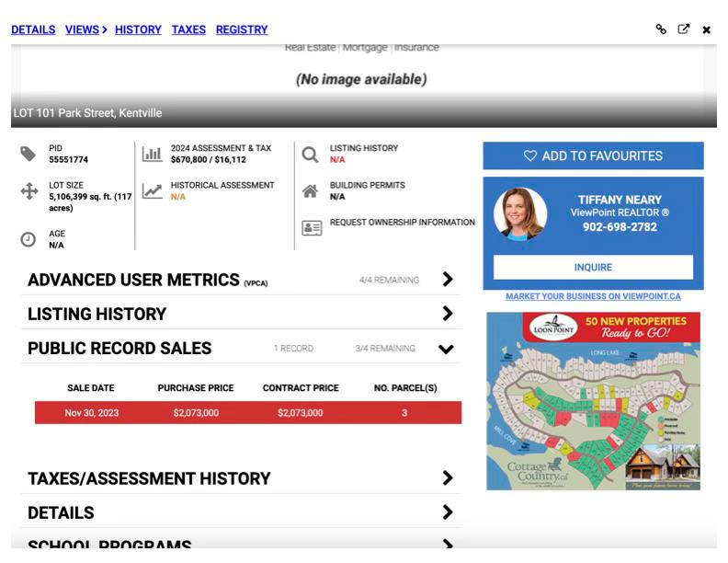Click the Tiffany Neary name text

[x=620, y=200]
